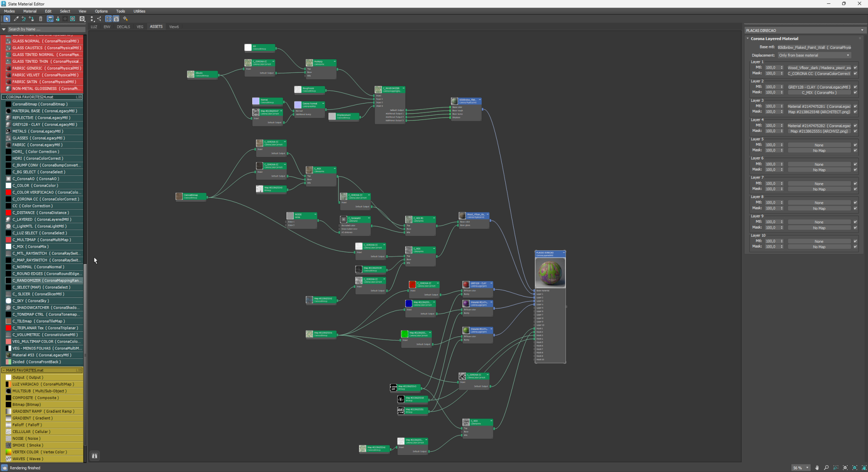Screen dimensions: 868x472
Task: Click Hide Unused Nodeslots icon
Action: (58, 19)
